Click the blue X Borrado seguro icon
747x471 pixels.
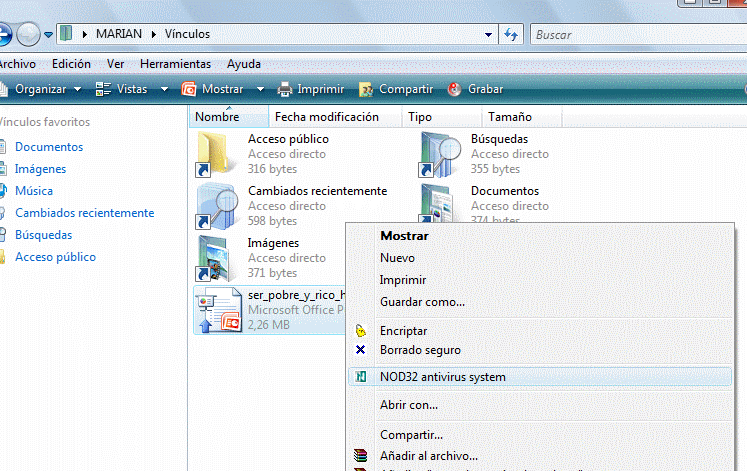pos(361,350)
